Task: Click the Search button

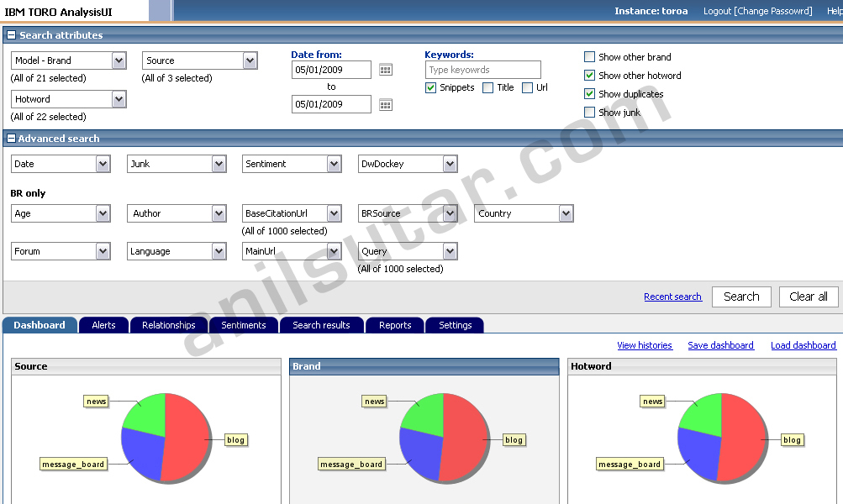Action: pyautogui.click(x=741, y=297)
